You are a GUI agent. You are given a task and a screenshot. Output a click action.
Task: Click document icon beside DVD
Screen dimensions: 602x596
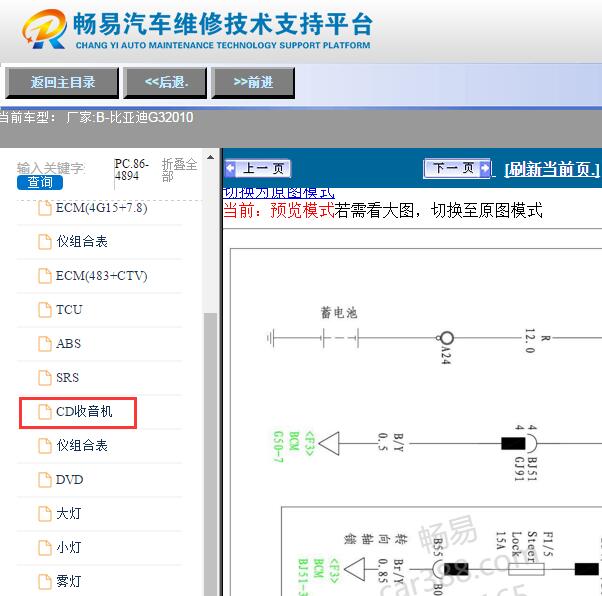click(45, 480)
